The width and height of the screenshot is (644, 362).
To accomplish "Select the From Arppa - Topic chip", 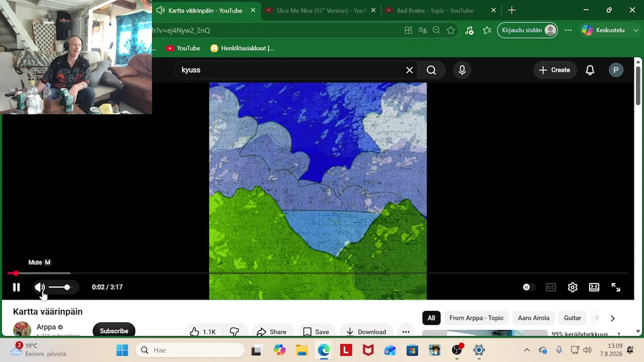I will click(x=476, y=318).
